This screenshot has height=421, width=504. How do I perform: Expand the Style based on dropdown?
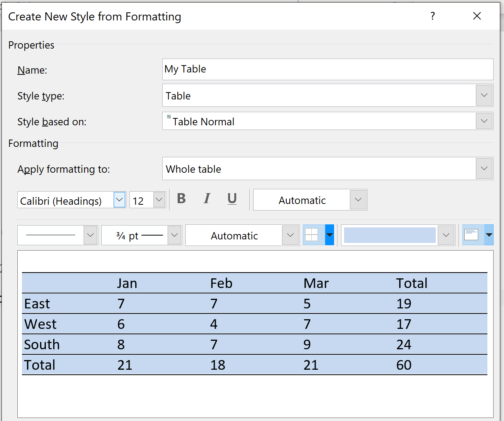pos(484,121)
